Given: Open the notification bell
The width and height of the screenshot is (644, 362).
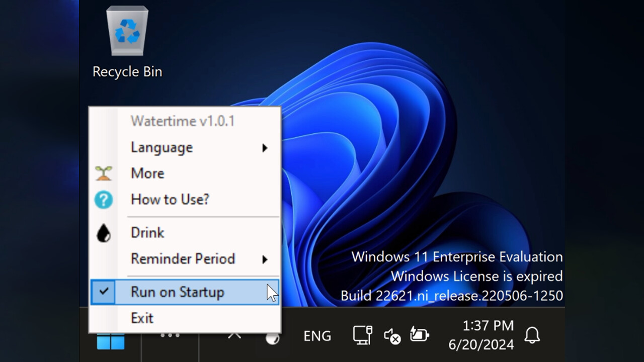Looking at the screenshot, I should click(x=532, y=336).
